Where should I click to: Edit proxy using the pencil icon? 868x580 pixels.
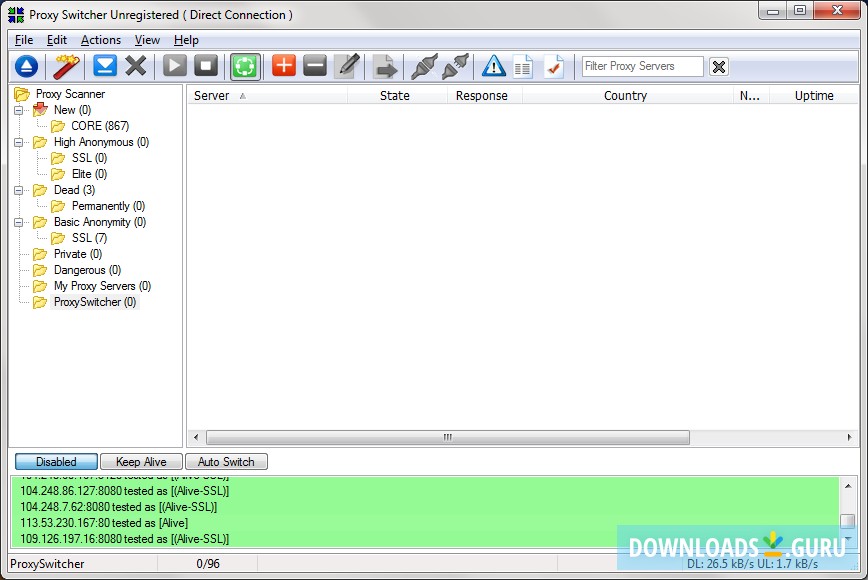[x=348, y=66]
